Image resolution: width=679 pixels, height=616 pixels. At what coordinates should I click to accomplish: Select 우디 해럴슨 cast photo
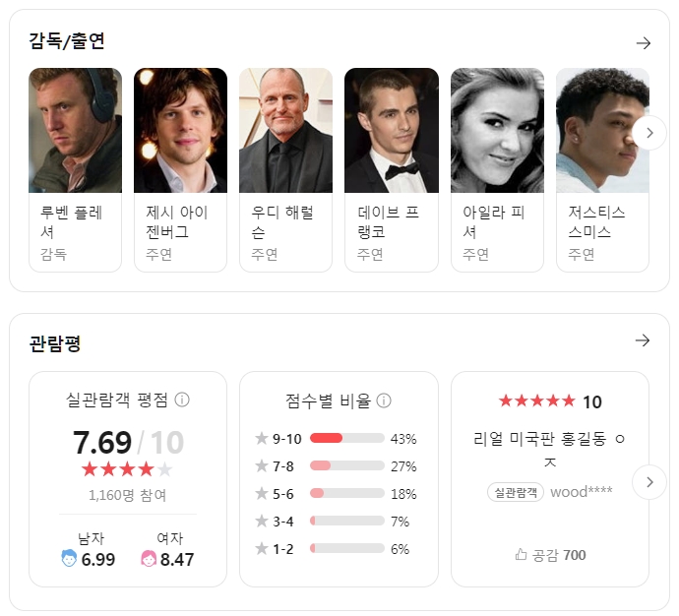pyautogui.click(x=285, y=130)
